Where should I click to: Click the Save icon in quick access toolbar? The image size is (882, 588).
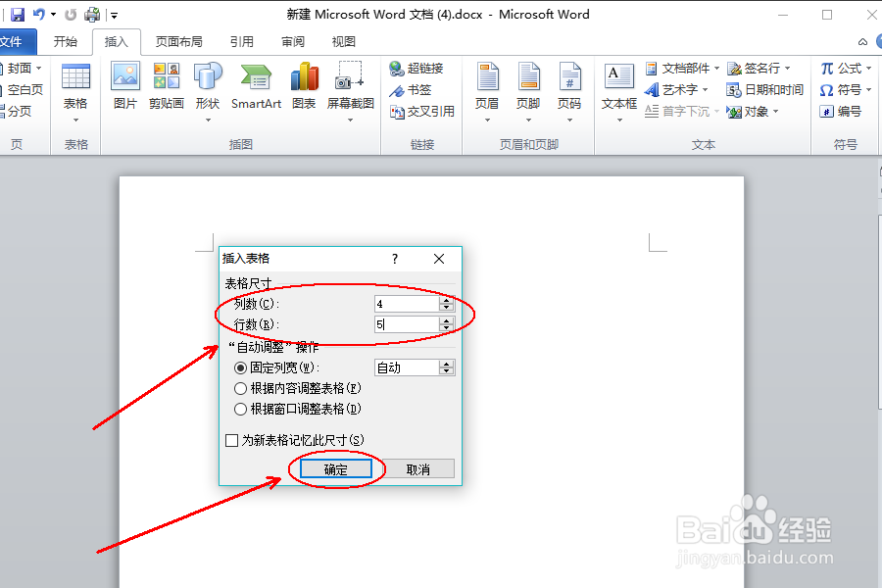[18, 15]
